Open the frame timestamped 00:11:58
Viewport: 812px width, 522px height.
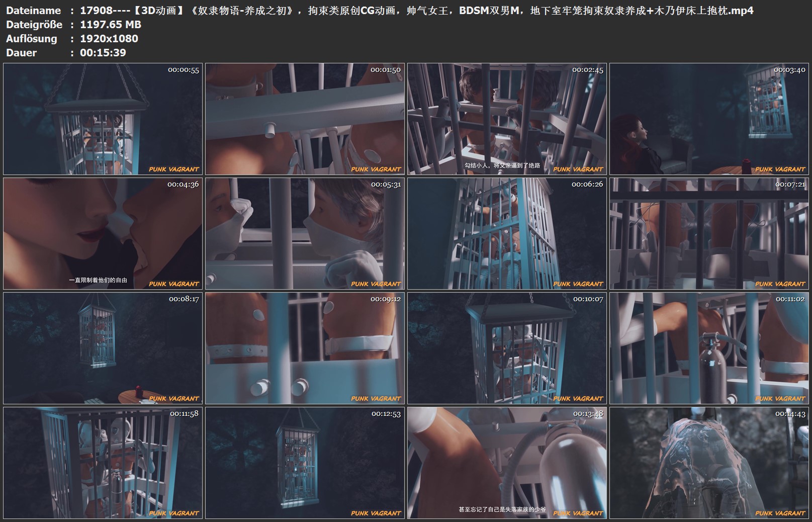click(x=103, y=463)
